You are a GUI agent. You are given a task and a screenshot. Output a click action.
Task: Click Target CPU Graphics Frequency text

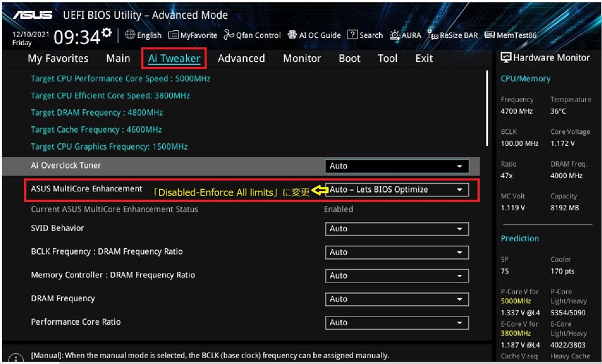coord(109,147)
